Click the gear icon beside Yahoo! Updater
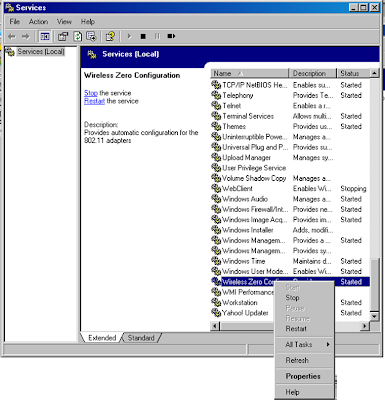This screenshot has width=385, height=400. [x=216, y=313]
